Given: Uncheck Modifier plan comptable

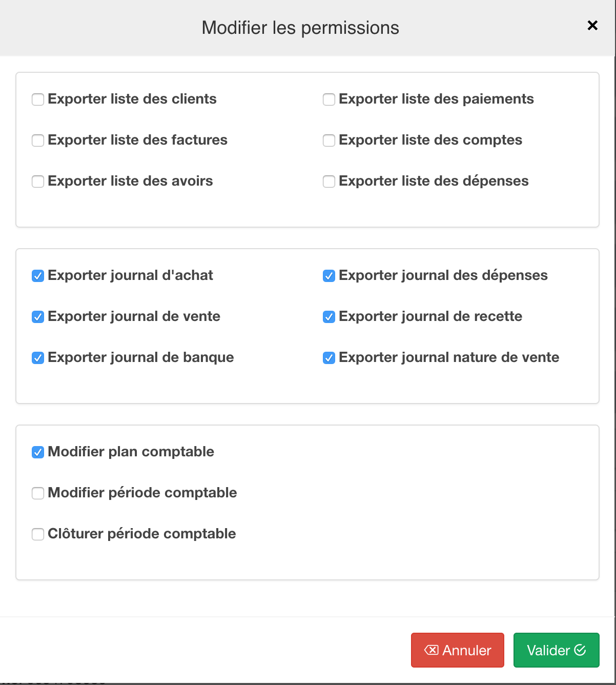Looking at the screenshot, I should [38, 452].
